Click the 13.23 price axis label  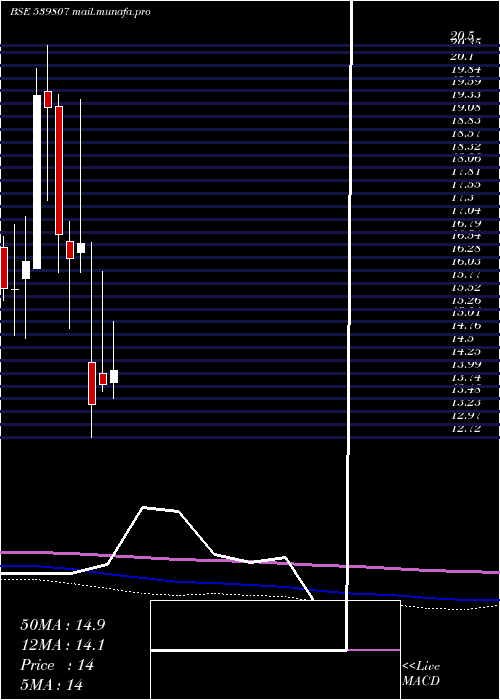(466, 403)
